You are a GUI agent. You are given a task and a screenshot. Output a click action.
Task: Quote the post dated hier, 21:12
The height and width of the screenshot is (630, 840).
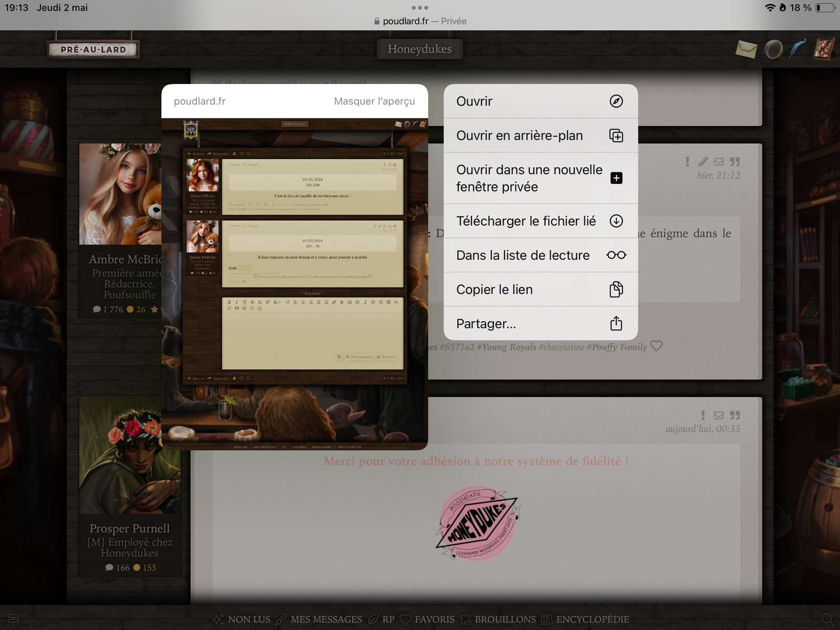coord(734,162)
